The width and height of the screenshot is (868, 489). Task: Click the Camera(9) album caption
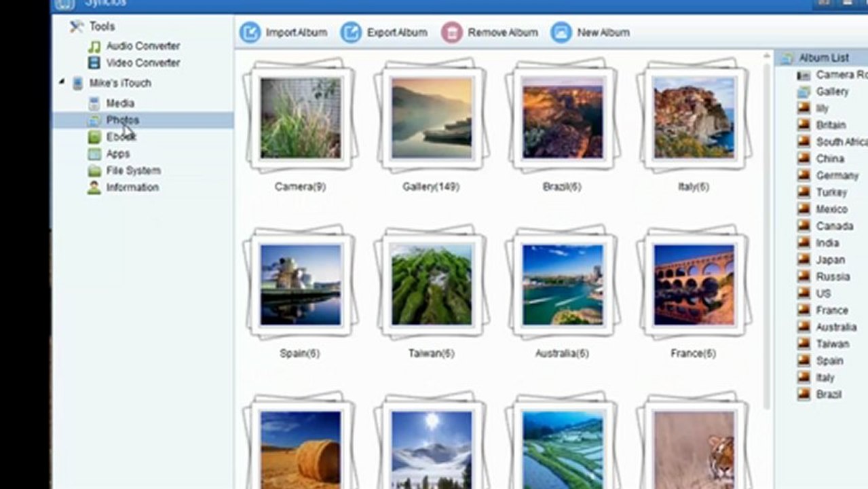pyautogui.click(x=301, y=186)
